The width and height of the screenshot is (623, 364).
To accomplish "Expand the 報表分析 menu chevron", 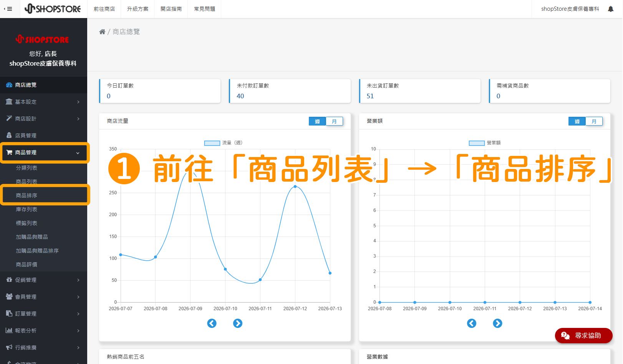I will tap(78, 331).
